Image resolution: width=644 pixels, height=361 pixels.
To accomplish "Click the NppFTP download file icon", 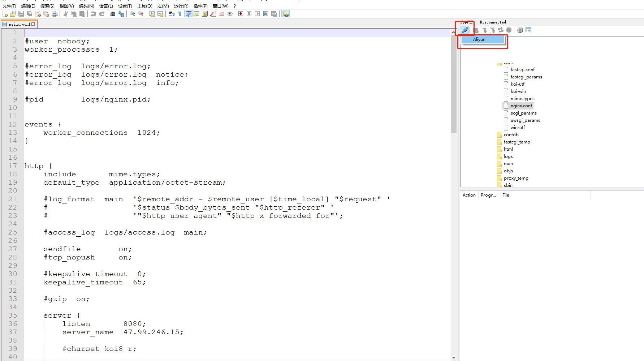I will (x=484, y=30).
